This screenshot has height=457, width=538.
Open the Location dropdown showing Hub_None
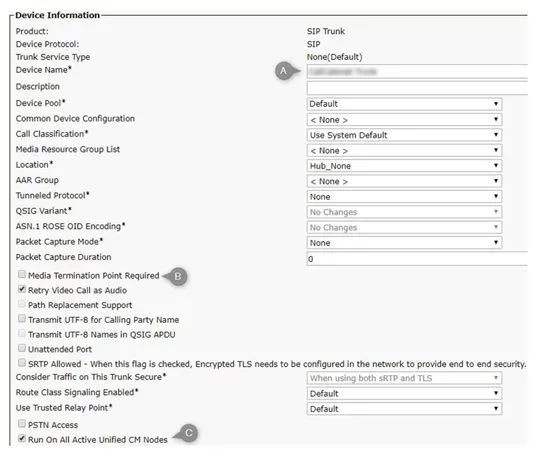tap(404, 166)
